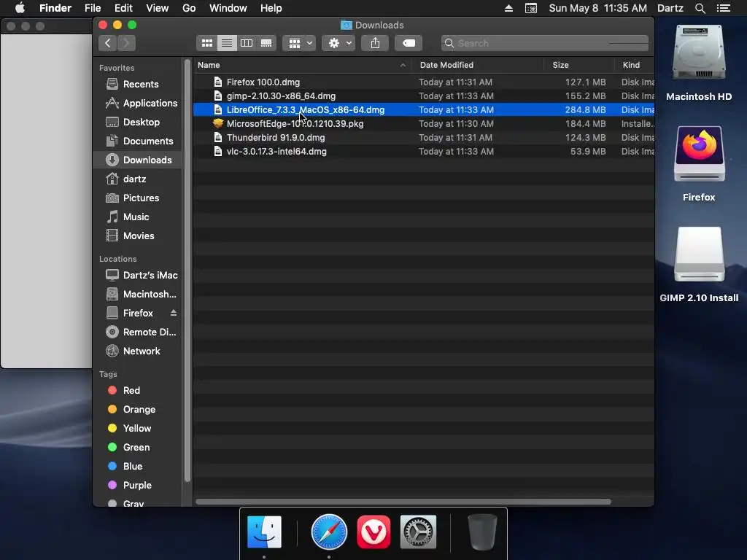This screenshot has height=560, width=747.
Task: Open Spotlight search in menu bar
Action: pos(700,8)
